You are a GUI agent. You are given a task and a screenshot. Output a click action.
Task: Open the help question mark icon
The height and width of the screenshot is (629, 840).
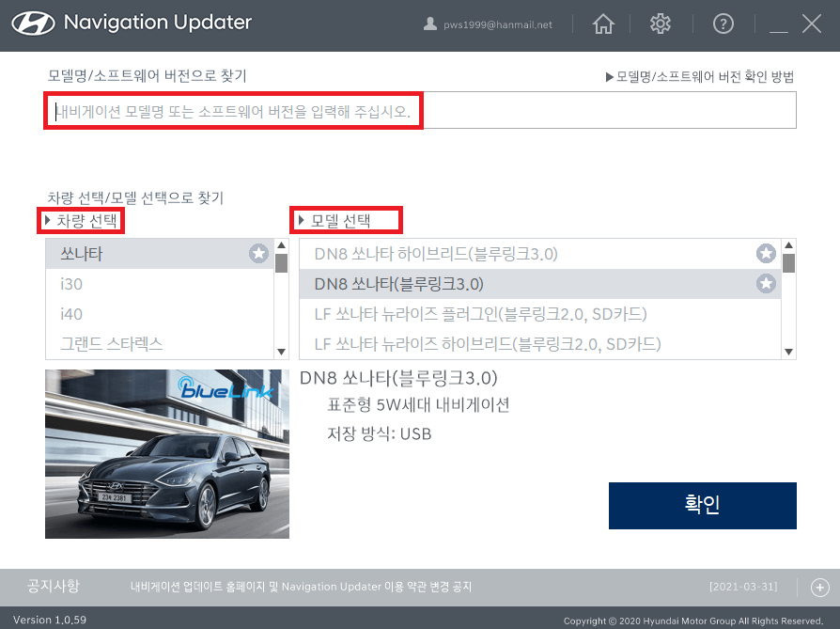[723, 24]
